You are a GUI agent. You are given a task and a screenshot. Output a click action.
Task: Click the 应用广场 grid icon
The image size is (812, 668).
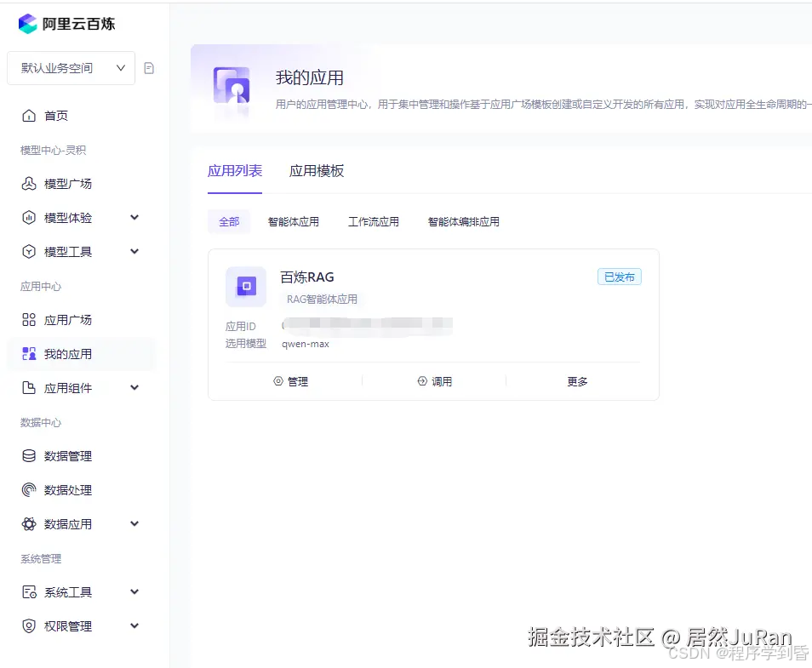pos(29,319)
